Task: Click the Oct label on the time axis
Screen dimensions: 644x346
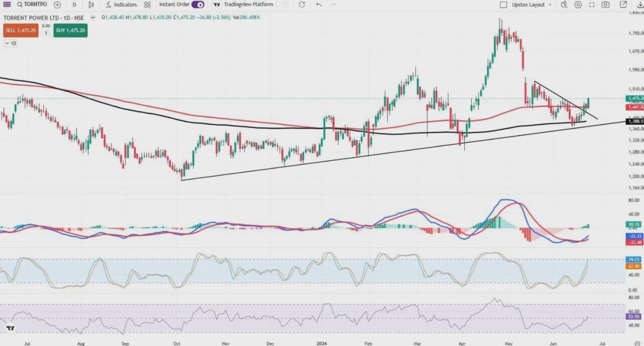Action: point(177,343)
